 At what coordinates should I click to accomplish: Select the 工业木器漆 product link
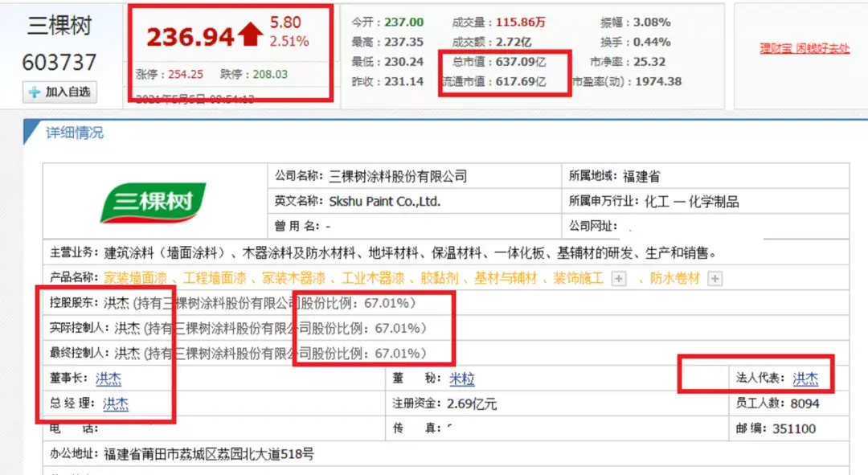point(373,278)
